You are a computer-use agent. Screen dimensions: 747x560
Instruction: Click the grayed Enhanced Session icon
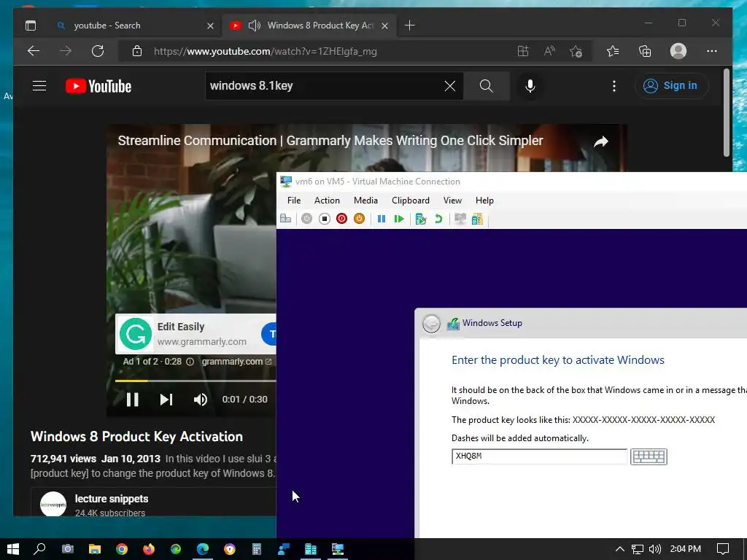[460, 219]
